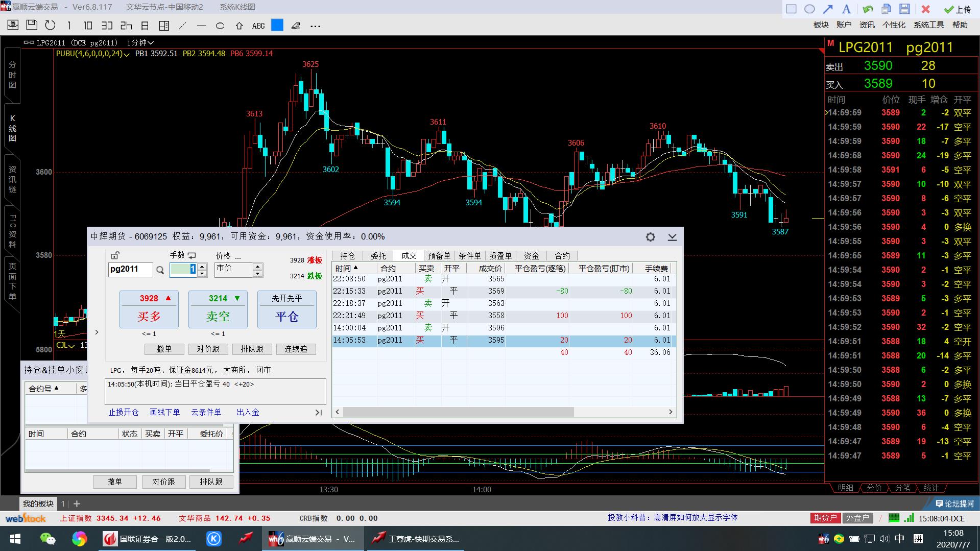
Task: Expand the left arrow of trade panel
Action: coord(97,332)
